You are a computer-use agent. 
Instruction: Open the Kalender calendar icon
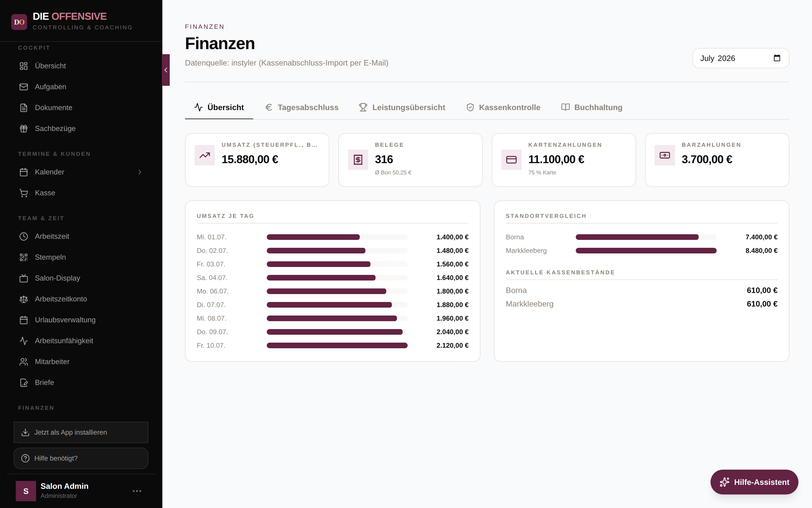[x=23, y=172]
